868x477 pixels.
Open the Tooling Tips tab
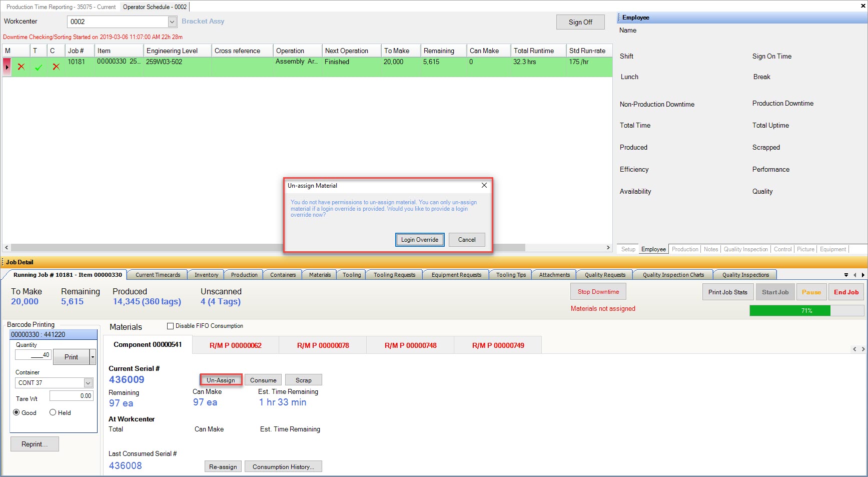[511, 275]
